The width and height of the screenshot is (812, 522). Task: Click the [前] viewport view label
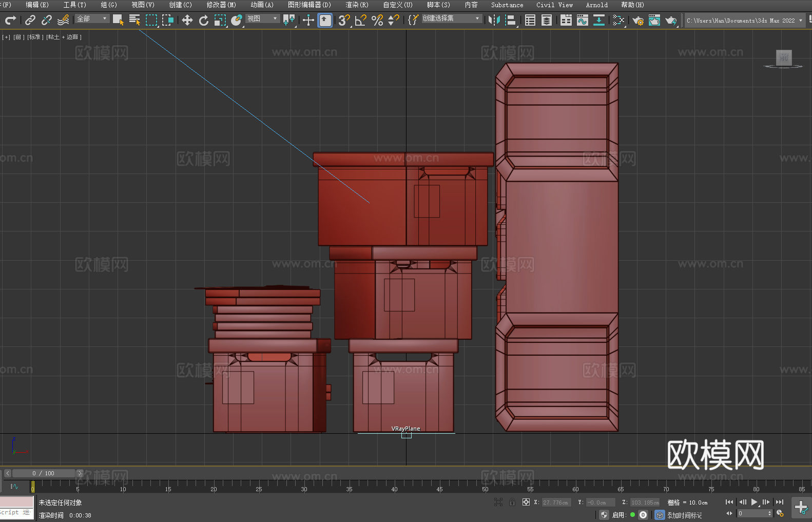tap(19, 37)
